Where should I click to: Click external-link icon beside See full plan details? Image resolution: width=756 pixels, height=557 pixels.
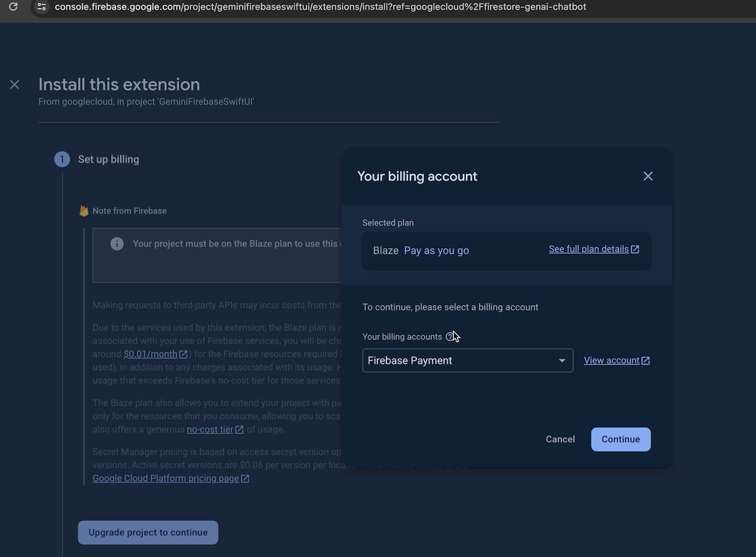coord(635,249)
